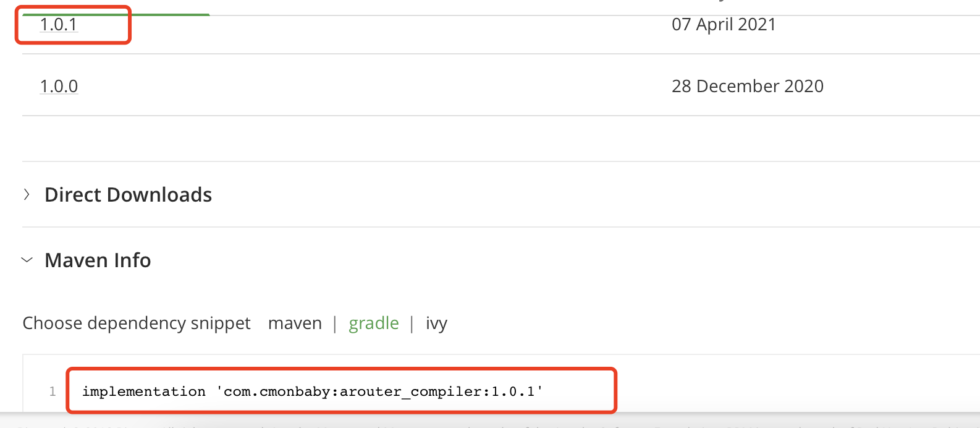Click line number 1 in code gutter
The image size is (980, 428).
tap(53, 392)
